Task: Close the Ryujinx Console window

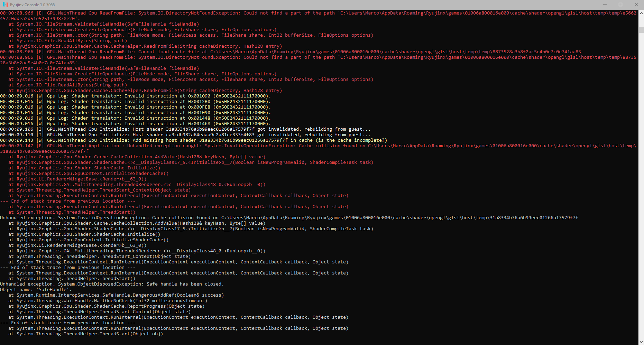Action: (636, 5)
